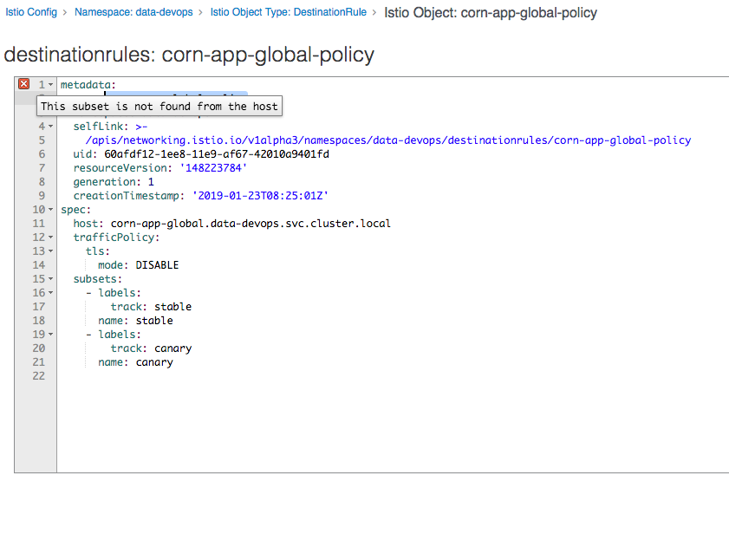The height and width of the screenshot is (560, 729).
Task: Click the tls mode value DISABLE
Action: 157,265
